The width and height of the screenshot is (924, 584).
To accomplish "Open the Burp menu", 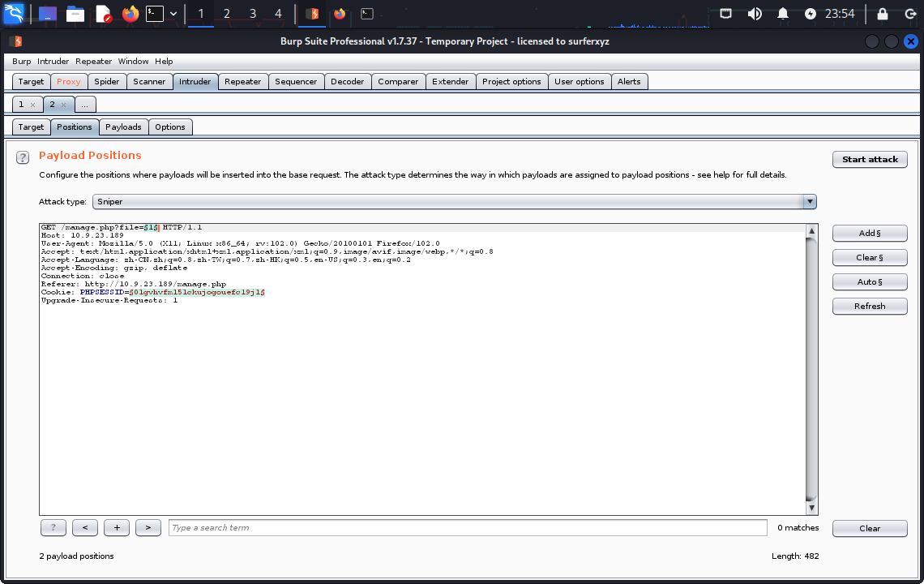I will click(21, 62).
